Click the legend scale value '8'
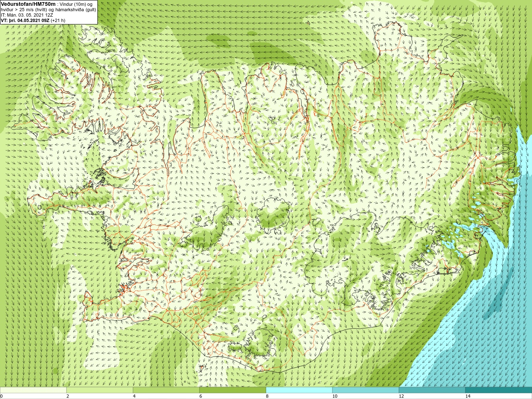The height and width of the screenshot is (399, 532). [267, 396]
